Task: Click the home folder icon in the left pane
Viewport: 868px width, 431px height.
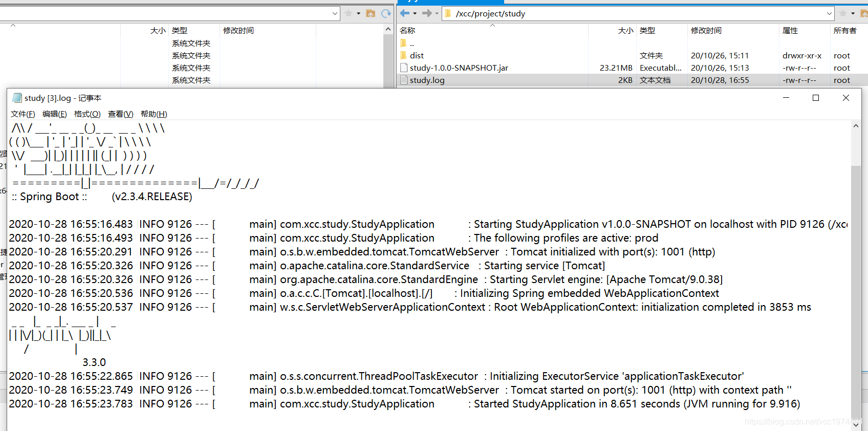Action: [371, 13]
